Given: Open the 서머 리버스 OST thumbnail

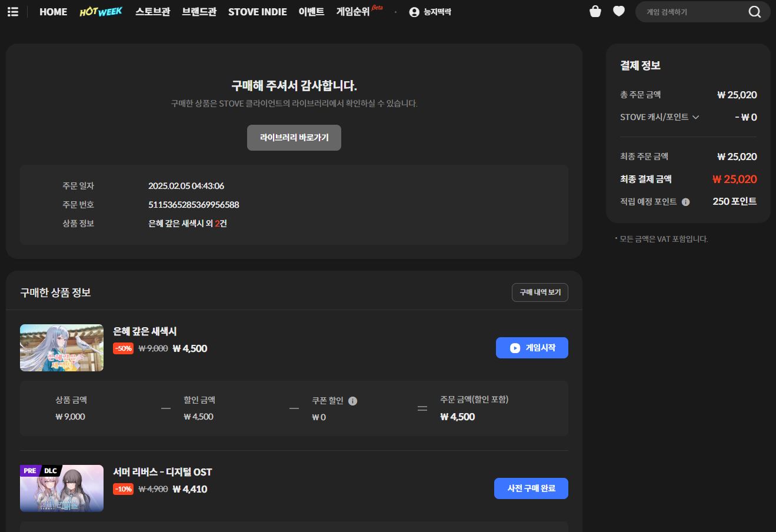Looking at the screenshot, I should click(x=61, y=488).
